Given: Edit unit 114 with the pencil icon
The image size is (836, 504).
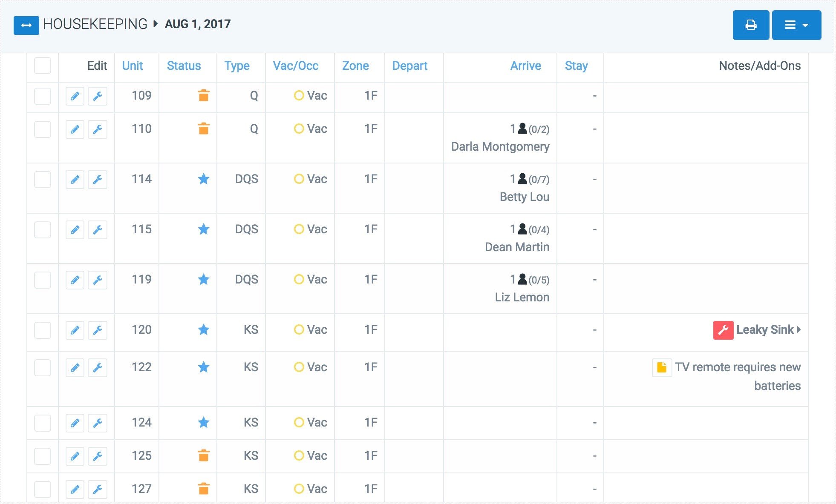Looking at the screenshot, I should click(x=75, y=179).
